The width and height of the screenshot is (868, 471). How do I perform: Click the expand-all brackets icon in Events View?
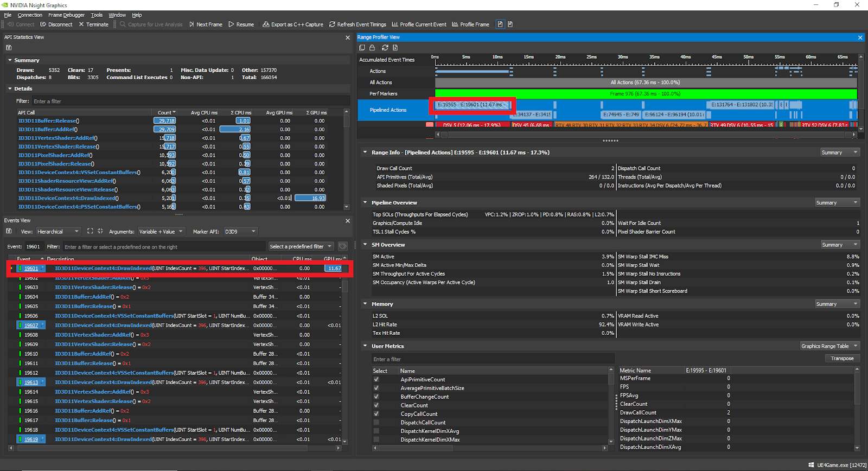click(x=90, y=231)
